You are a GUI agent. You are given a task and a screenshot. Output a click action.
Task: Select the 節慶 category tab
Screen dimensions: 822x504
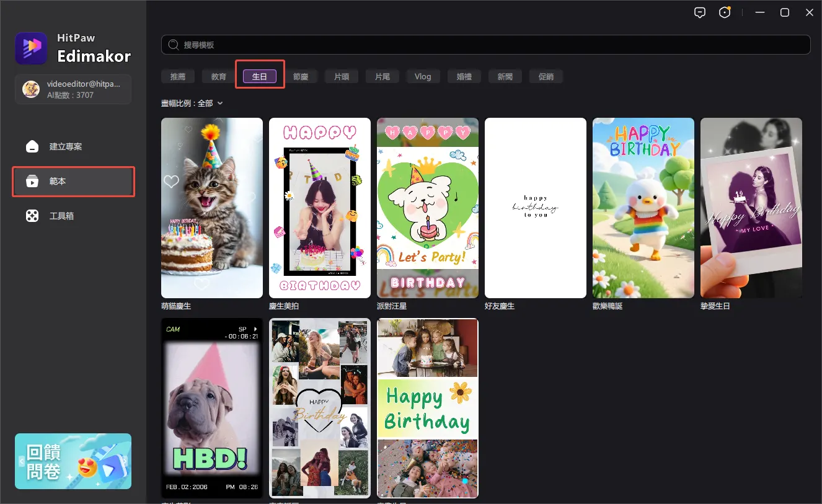coord(301,77)
